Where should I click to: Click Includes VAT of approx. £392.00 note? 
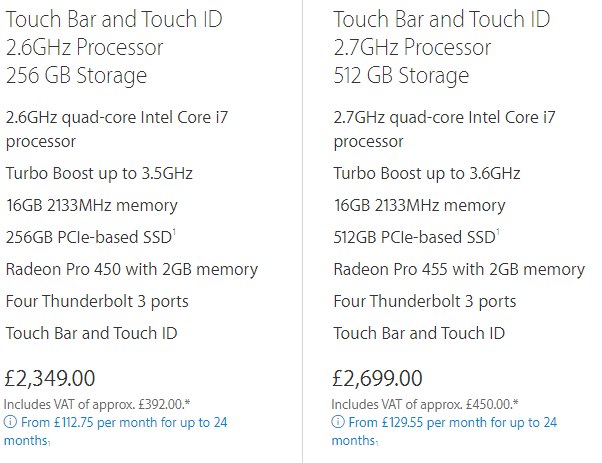click(97, 404)
